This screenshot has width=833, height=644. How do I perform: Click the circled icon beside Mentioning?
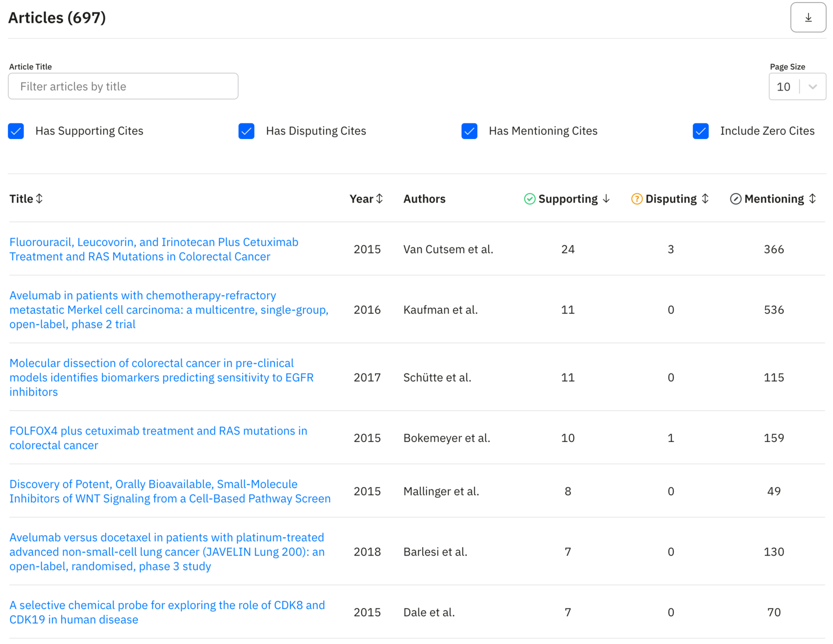[736, 198]
